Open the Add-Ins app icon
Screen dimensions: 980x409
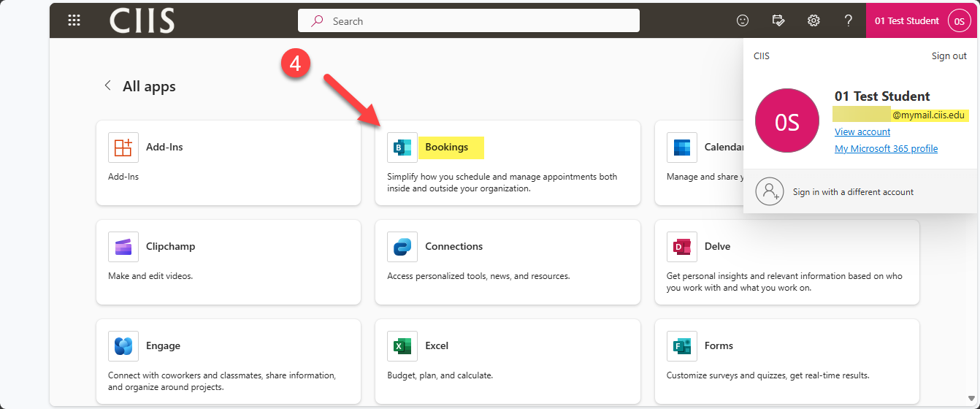pos(123,148)
